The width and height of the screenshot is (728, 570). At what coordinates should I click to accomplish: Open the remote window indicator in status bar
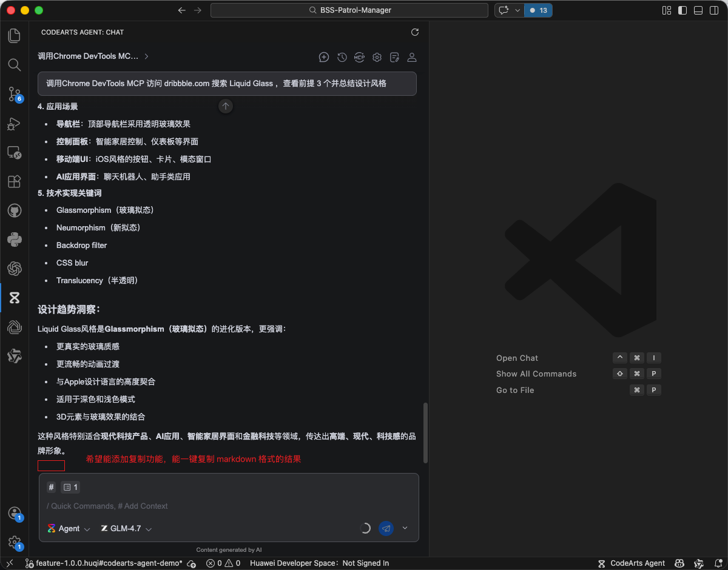pyautogui.click(x=10, y=563)
